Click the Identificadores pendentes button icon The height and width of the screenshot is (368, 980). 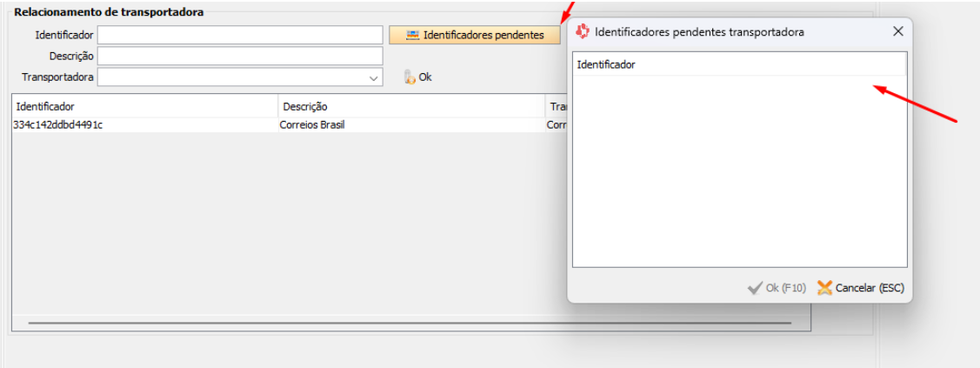click(413, 35)
